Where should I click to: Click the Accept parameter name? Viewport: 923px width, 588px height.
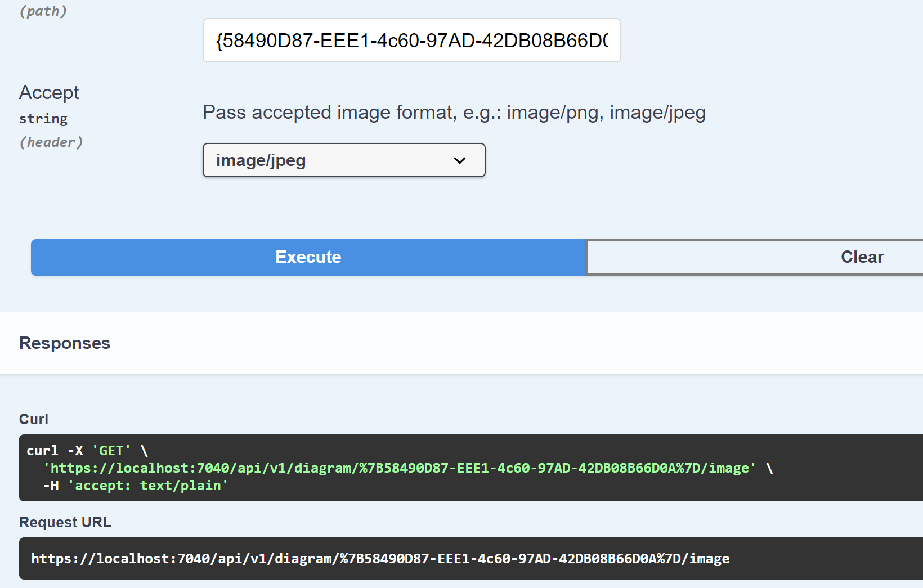click(49, 92)
